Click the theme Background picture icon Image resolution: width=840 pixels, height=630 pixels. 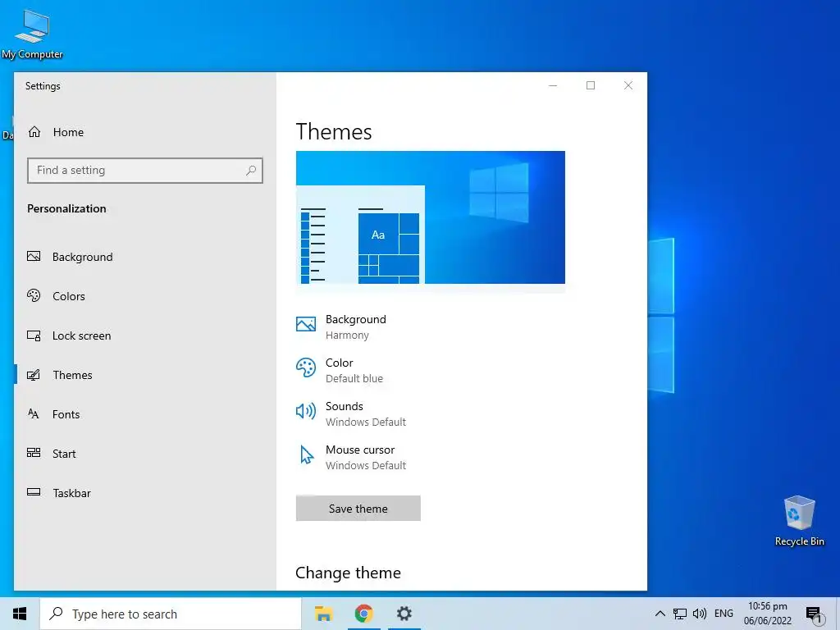coord(306,324)
